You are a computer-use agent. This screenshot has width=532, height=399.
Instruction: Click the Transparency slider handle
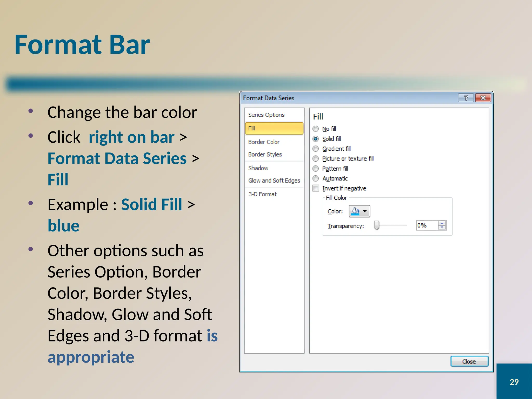(376, 225)
